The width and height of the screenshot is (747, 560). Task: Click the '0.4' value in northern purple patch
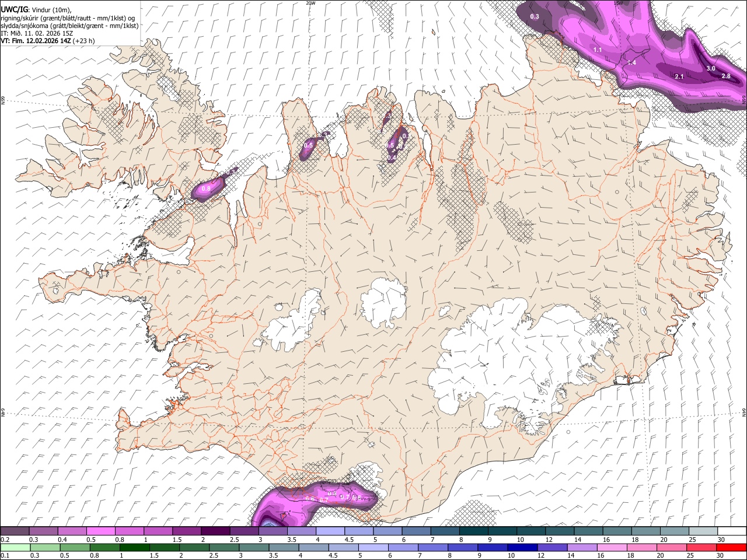pyautogui.click(x=392, y=158)
